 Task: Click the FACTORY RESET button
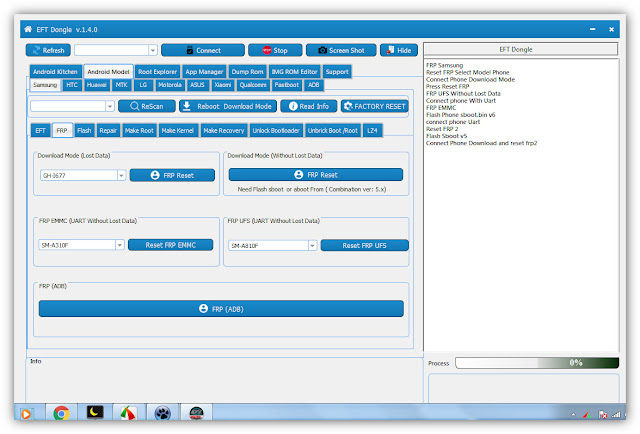point(375,106)
